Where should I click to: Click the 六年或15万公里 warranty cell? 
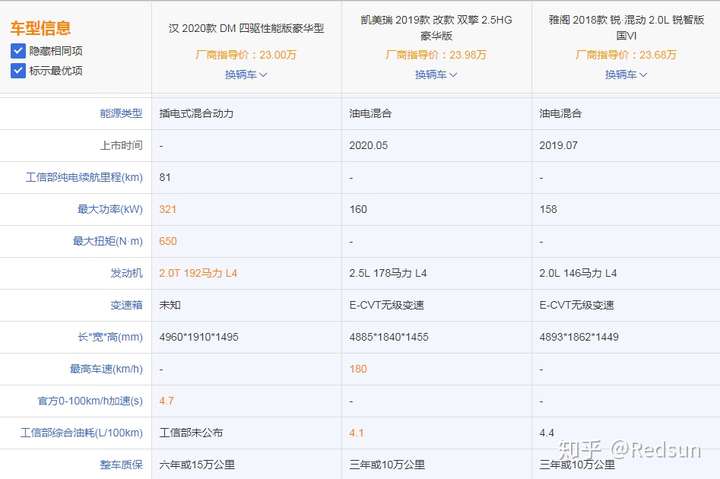[x=197, y=465]
